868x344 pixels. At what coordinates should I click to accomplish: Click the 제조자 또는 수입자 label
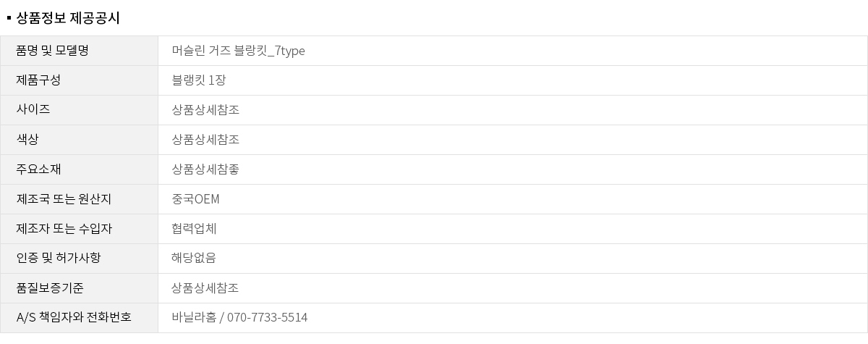pyautogui.click(x=64, y=229)
